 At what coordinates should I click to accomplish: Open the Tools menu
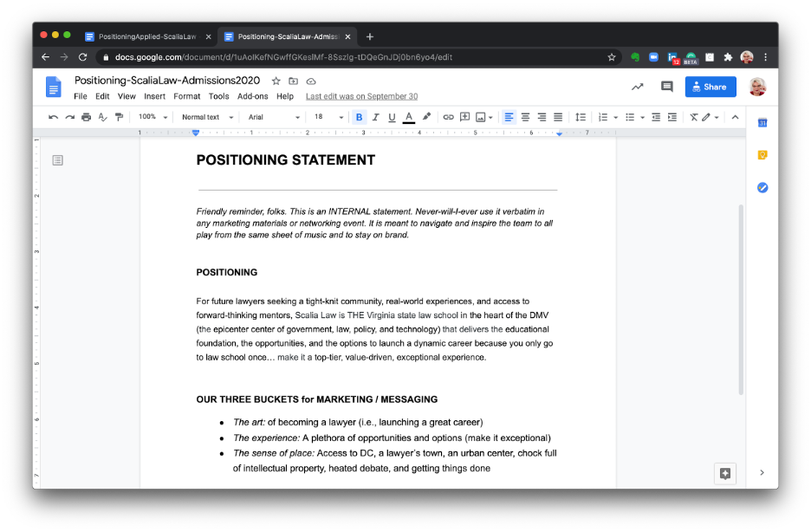coord(219,96)
